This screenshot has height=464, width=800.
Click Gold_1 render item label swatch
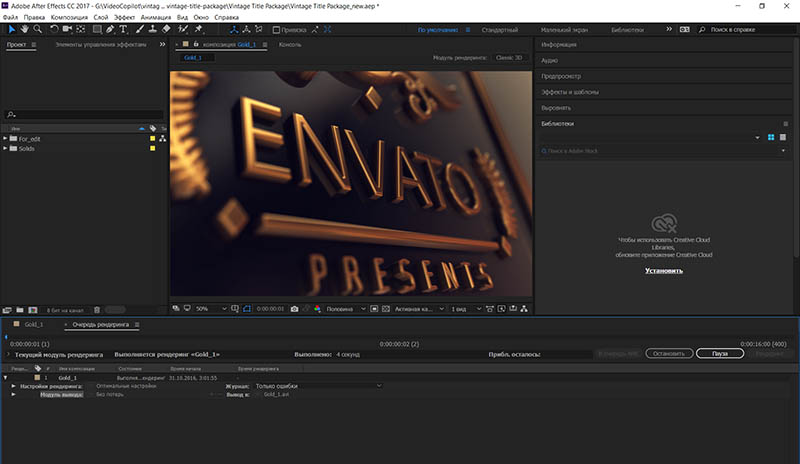tap(37, 378)
